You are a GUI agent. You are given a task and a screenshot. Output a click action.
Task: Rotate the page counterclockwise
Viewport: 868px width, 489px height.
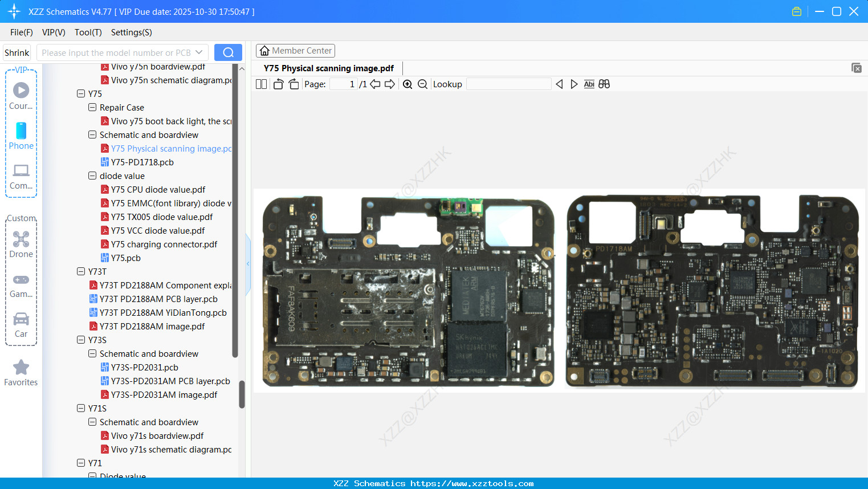278,84
